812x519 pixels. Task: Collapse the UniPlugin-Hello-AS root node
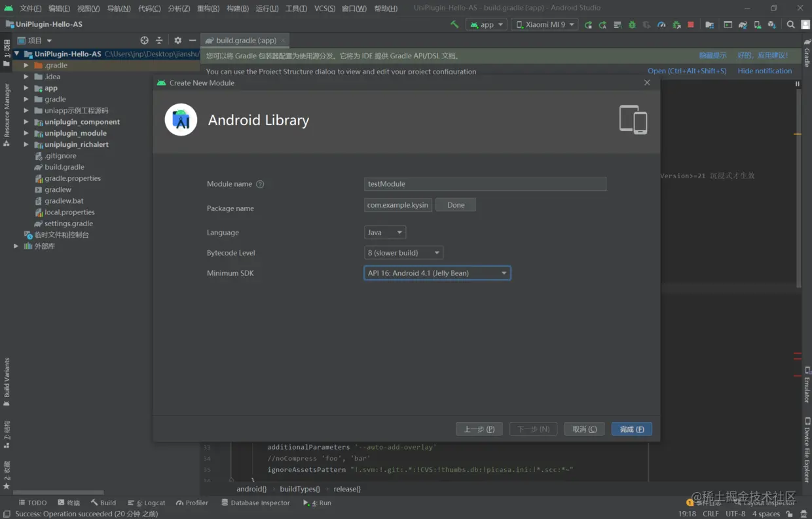click(x=18, y=54)
